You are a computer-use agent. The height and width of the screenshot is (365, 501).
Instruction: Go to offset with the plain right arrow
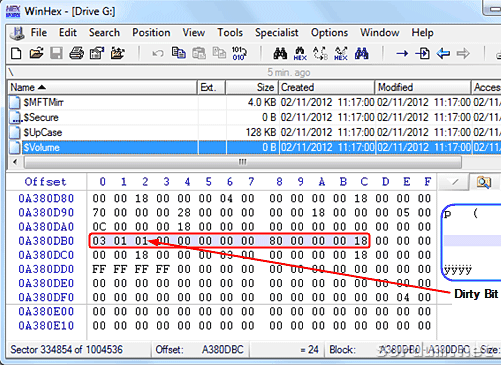[402, 53]
